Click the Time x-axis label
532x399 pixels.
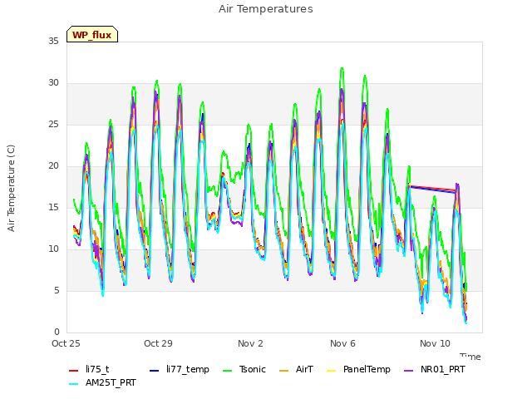[x=470, y=357]
